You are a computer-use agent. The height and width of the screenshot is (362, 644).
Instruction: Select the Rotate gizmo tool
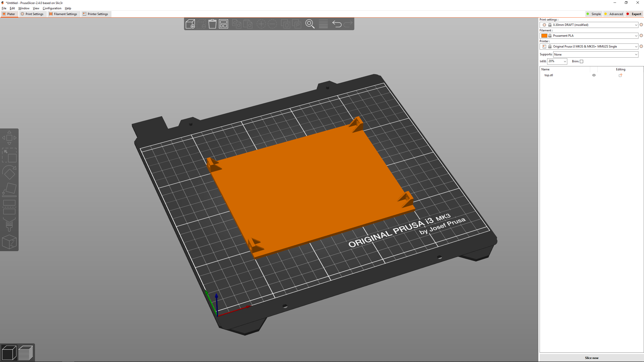[x=9, y=172]
